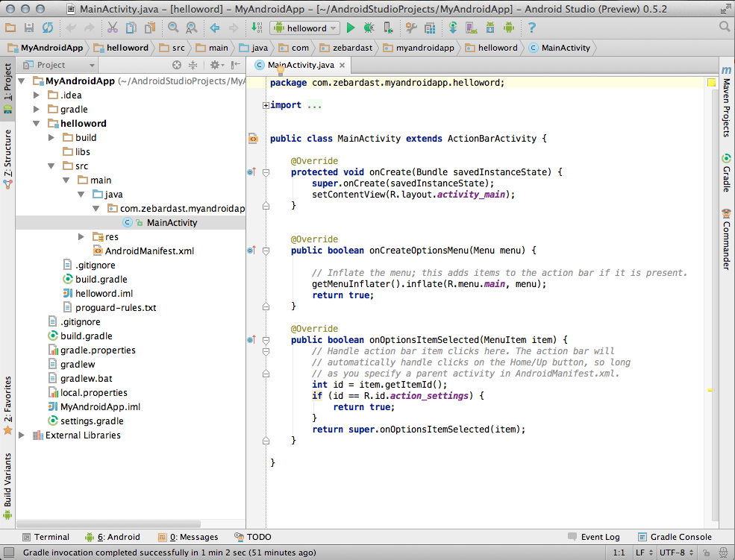Viewport: 735px width, 560px height.
Task: Open the SDK Manager icon
Action: pos(490,28)
